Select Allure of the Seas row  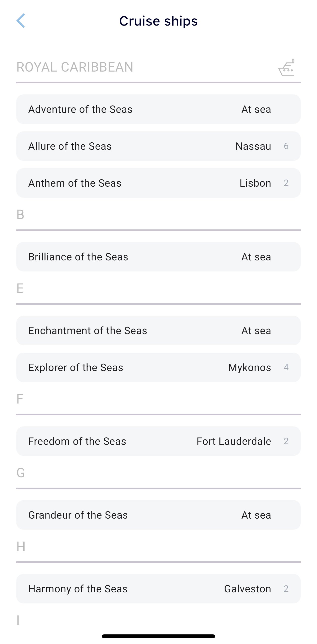pyautogui.click(x=70, y=146)
